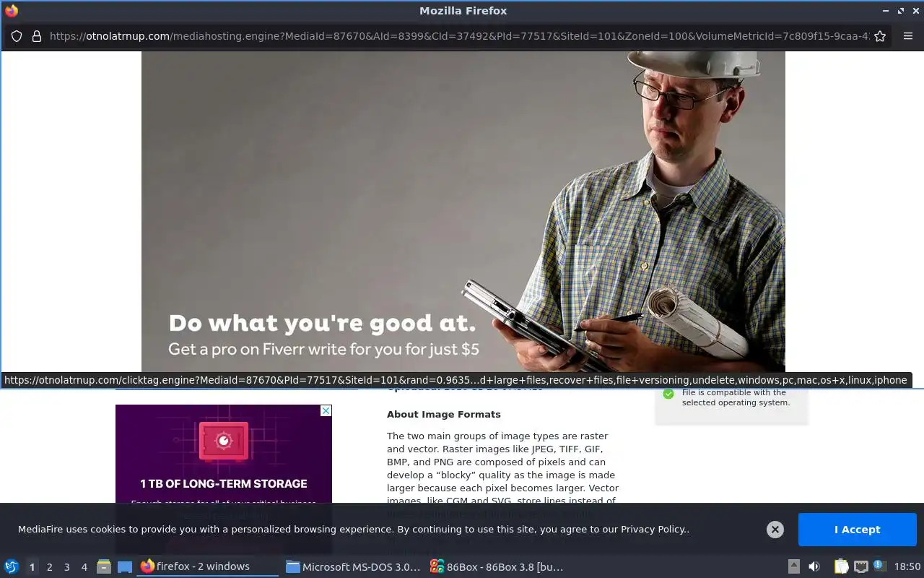Screen dimensions: 924x578
Task: Open the system application launcher icon
Action: (12, 566)
